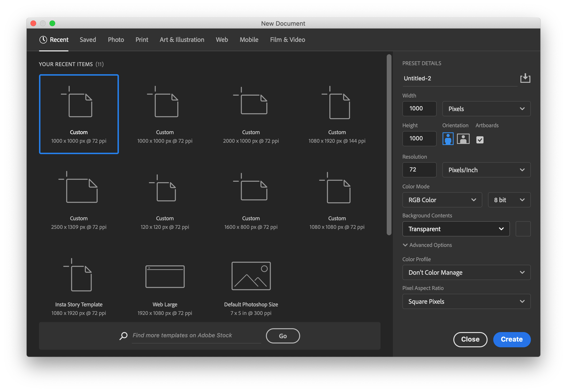Open the Resolution units Pixels/Inch dropdown
This screenshot has width=567, height=392.
point(486,170)
